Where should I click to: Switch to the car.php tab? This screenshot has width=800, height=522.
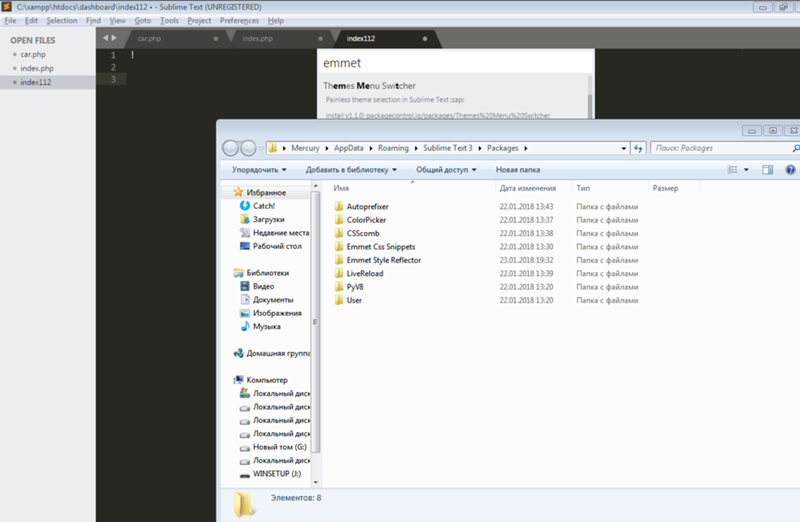pyautogui.click(x=148, y=39)
